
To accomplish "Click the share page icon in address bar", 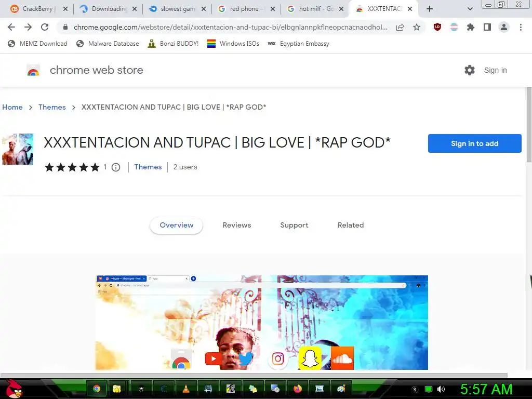I will click(400, 27).
